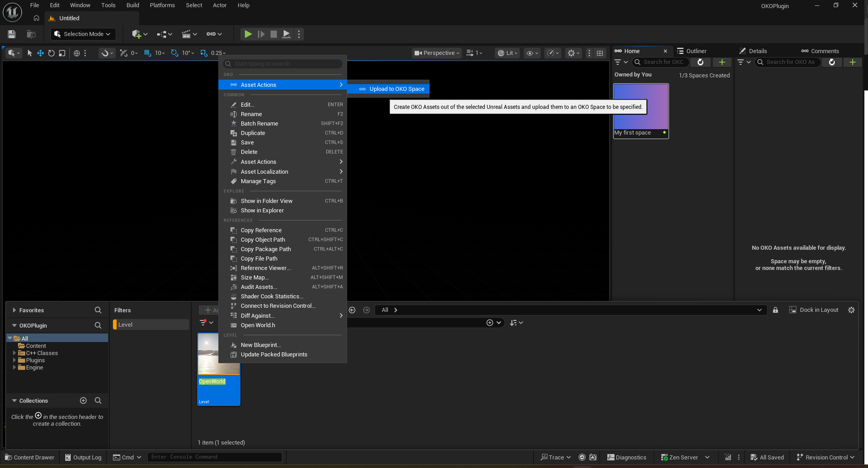This screenshot has width=868, height=468.
Task: Select the OpenWorld level asset thumbnail
Action: click(219, 369)
